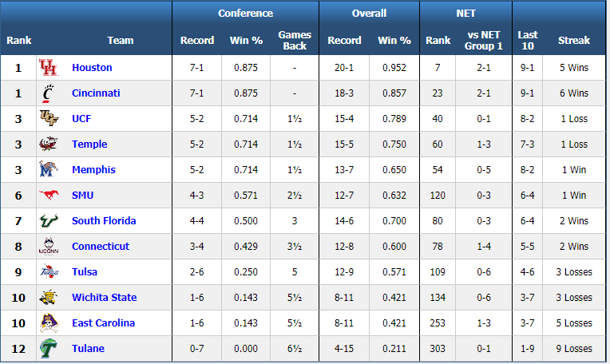Select the Wichita State Shockers logo

coord(49,298)
